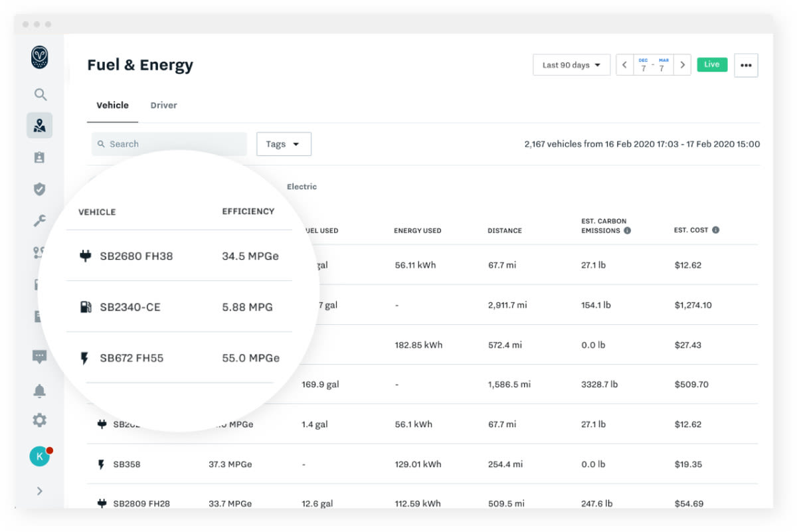The width and height of the screenshot is (797, 532).
Task: Click the '1,586.5 mi' distance cell
Action: [509, 384]
